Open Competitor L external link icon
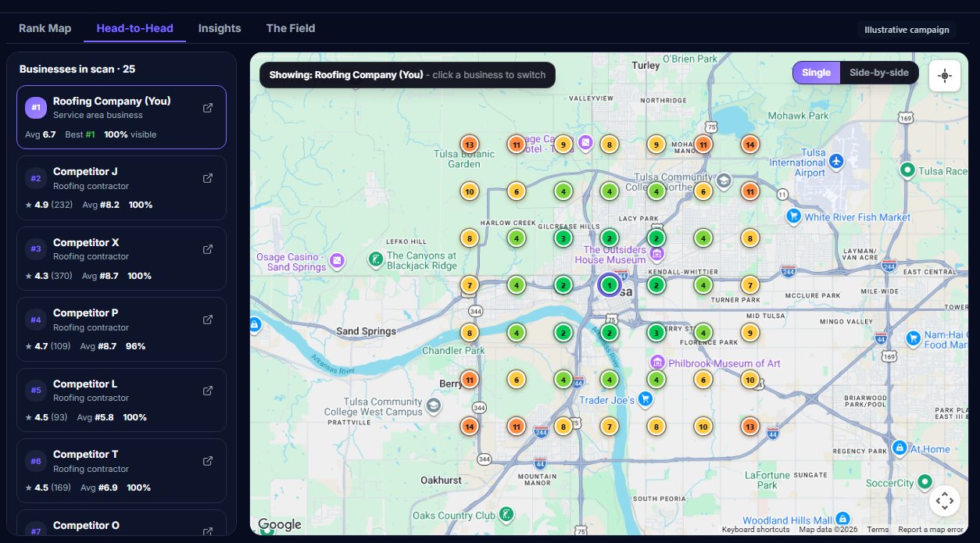980x543 pixels. tap(208, 391)
